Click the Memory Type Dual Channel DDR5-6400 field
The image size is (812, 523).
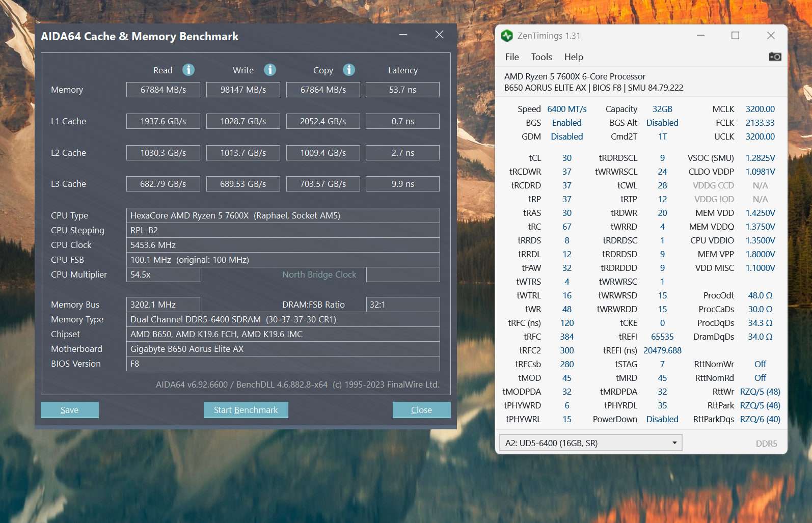[283, 319]
